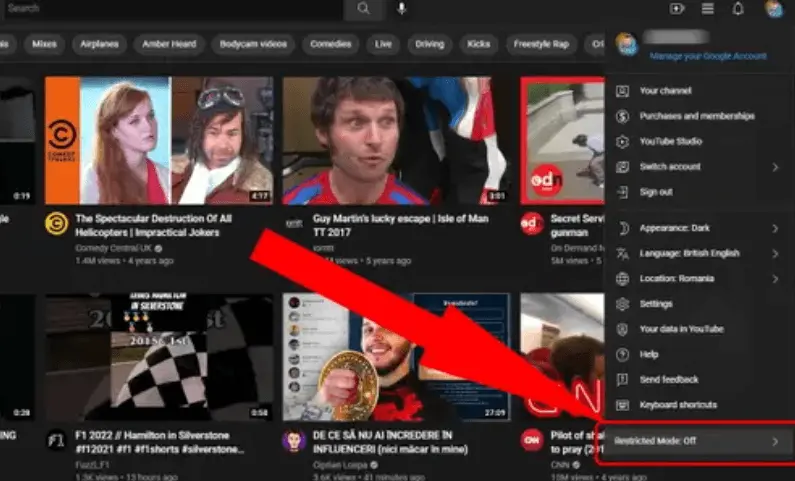Image resolution: width=795 pixels, height=481 pixels.
Task: Click the Your data in YouTube shield icon
Action: pyautogui.click(x=623, y=329)
